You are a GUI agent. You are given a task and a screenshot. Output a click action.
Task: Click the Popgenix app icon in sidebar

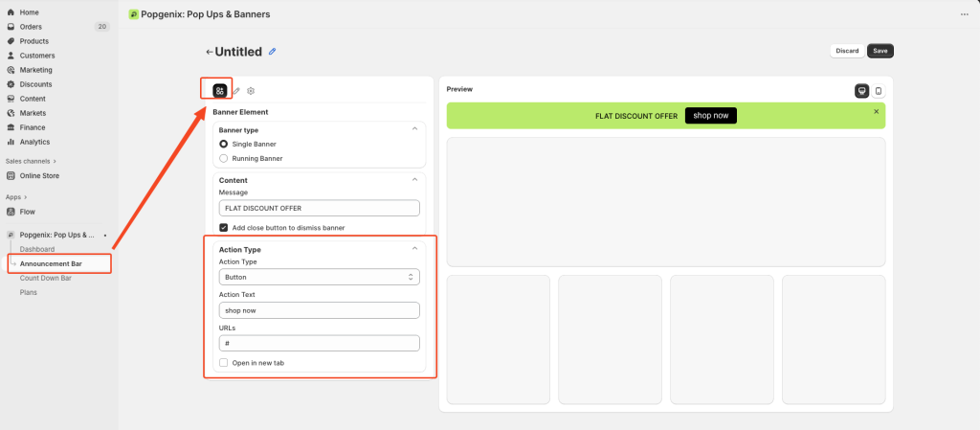[x=11, y=235]
